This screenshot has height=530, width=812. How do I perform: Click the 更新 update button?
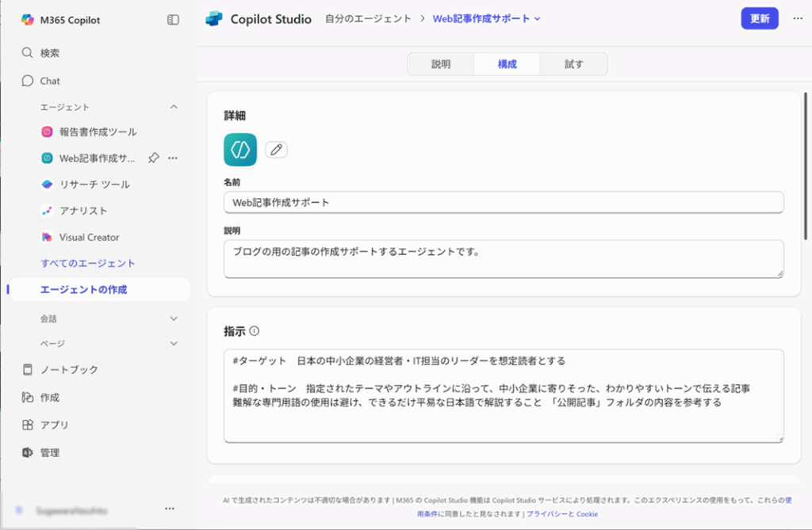point(759,19)
